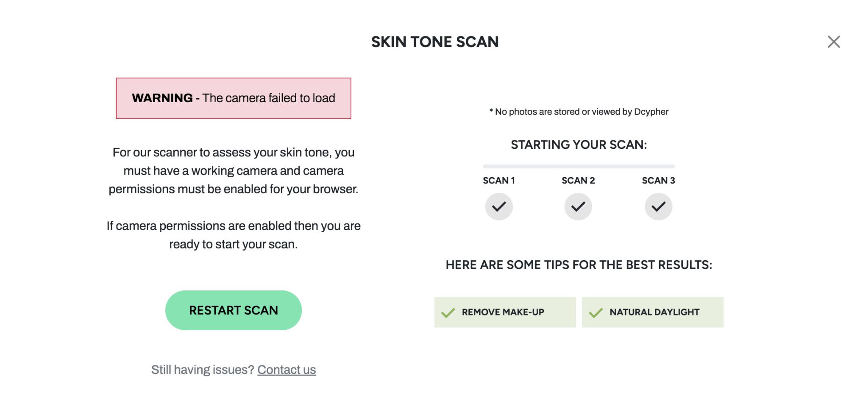
Task: Click the RESTART SCAN button
Action: [x=233, y=310]
